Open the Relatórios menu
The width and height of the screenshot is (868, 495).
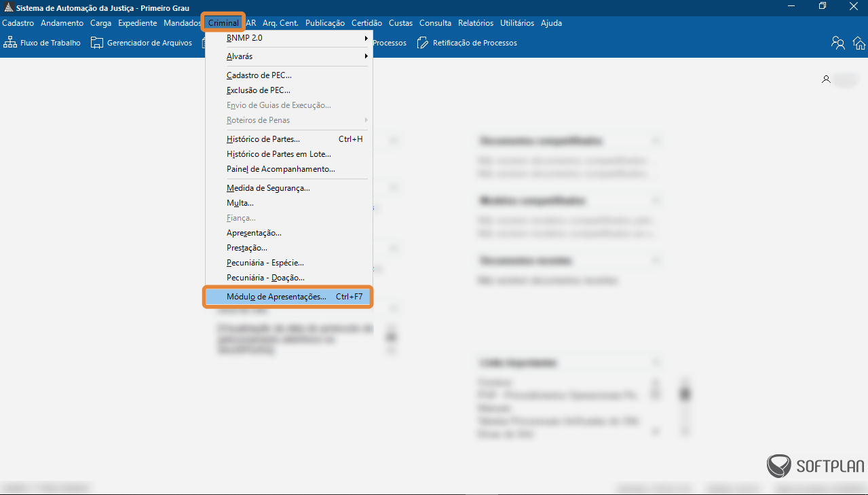click(476, 23)
